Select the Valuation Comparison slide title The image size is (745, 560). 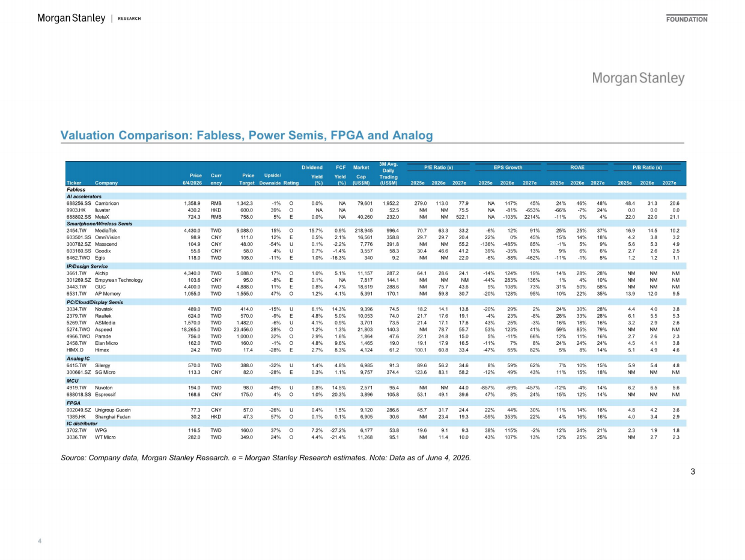[x=246, y=135]
